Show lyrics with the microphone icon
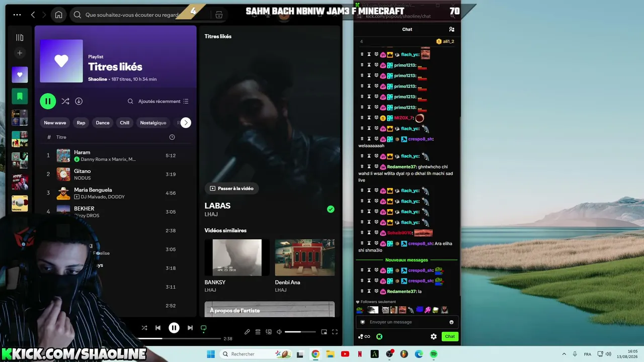This screenshot has height=362, width=644. coord(247,332)
